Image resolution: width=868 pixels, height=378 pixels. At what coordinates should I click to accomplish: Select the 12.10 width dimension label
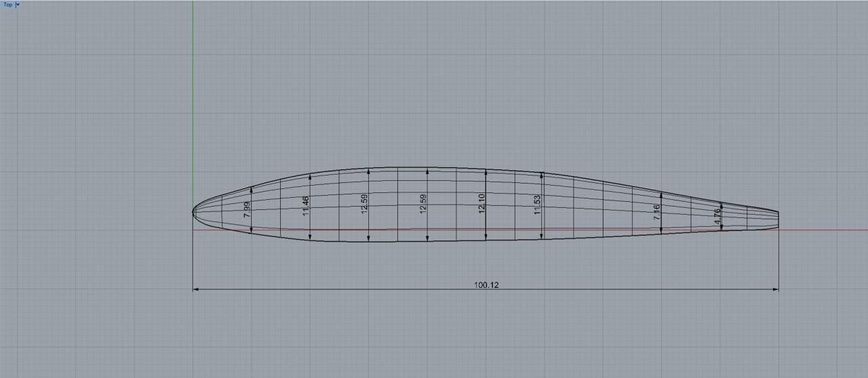click(481, 204)
